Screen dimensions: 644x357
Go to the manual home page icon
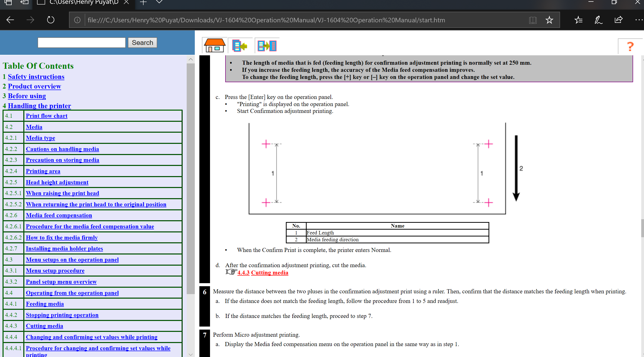(215, 45)
